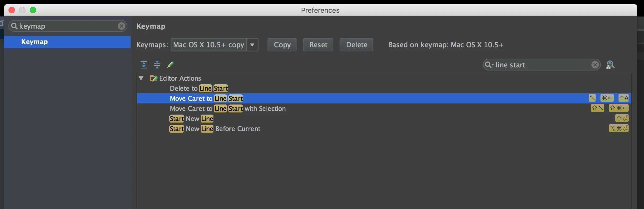This screenshot has height=209, width=644.
Task: Click the green pencil edit shortcut icon
Action: (170, 65)
